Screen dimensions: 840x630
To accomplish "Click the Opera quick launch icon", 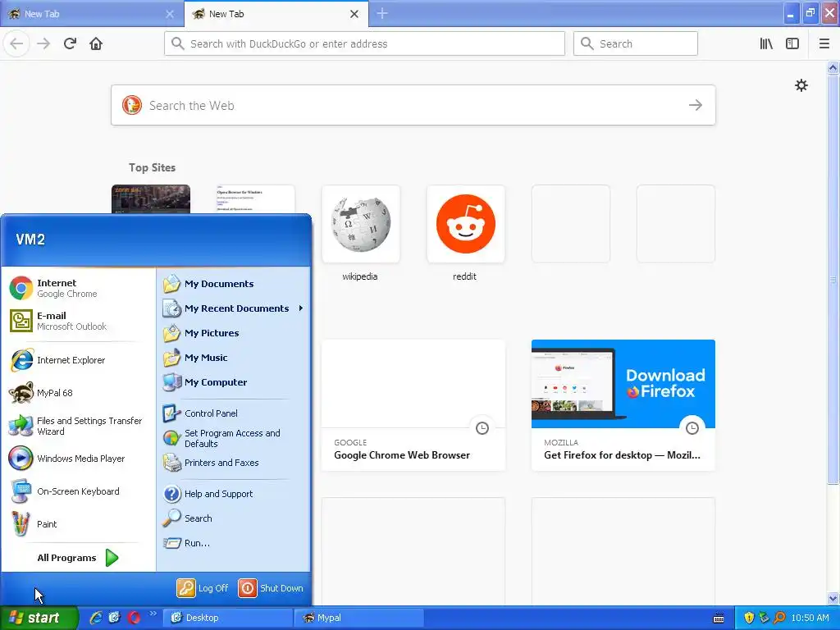I will [135, 618].
